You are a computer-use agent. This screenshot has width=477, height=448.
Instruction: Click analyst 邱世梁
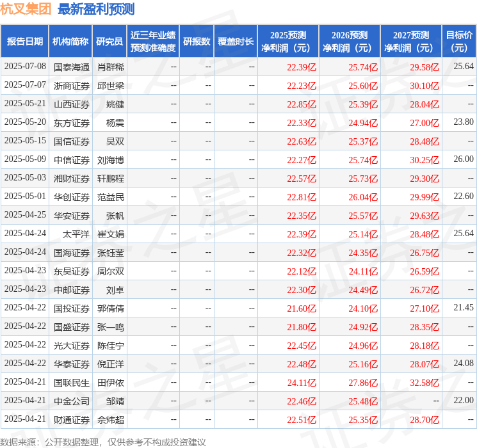tap(111, 86)
